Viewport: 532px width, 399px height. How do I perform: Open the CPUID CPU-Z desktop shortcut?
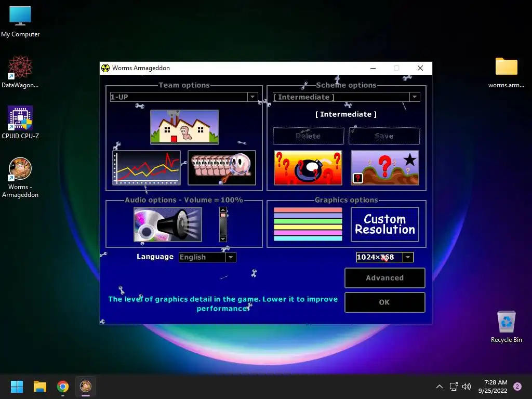point(20,123)
